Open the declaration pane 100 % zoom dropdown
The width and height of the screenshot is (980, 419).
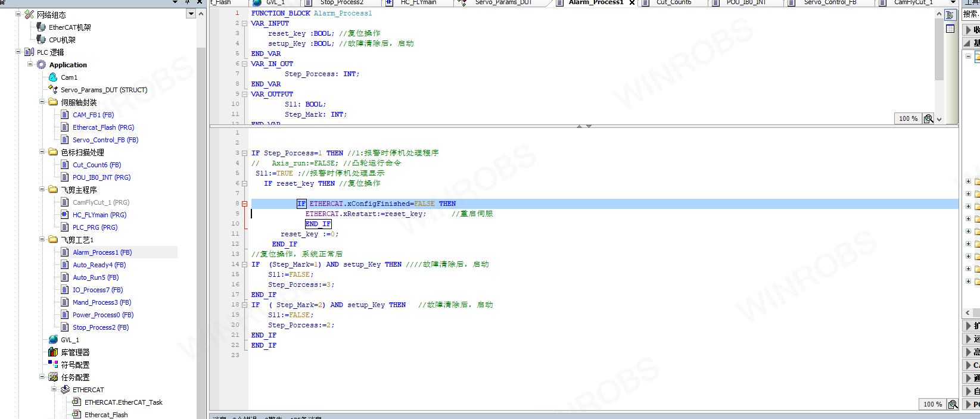coord(939,119)
